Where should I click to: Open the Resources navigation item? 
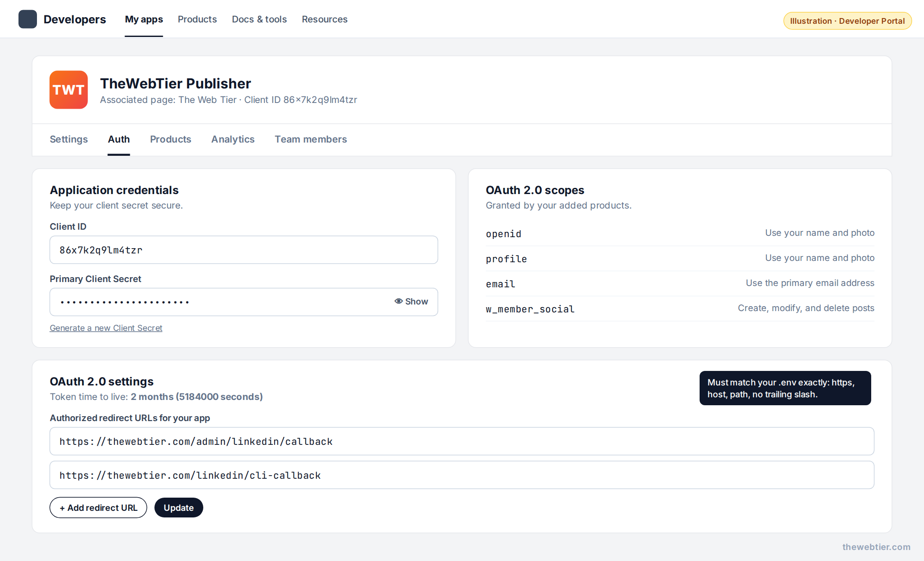click(325, 19)
